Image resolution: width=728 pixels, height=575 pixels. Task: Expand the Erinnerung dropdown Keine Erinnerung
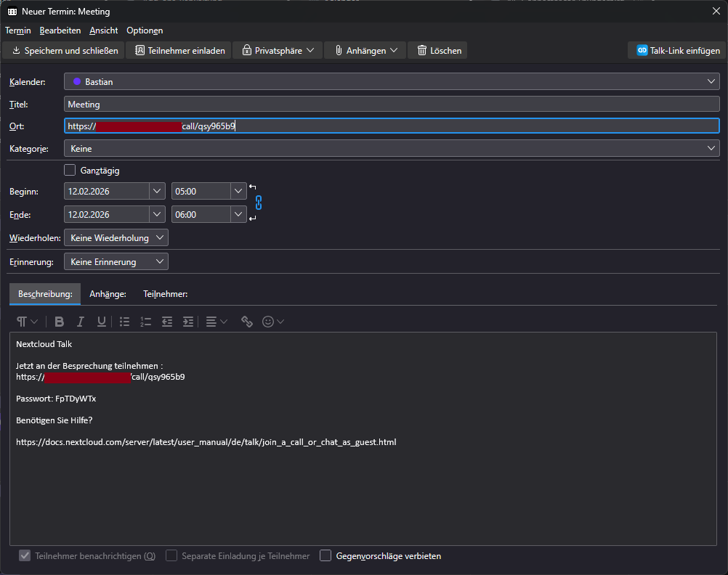pyautogui.click(x=116, y=262)
